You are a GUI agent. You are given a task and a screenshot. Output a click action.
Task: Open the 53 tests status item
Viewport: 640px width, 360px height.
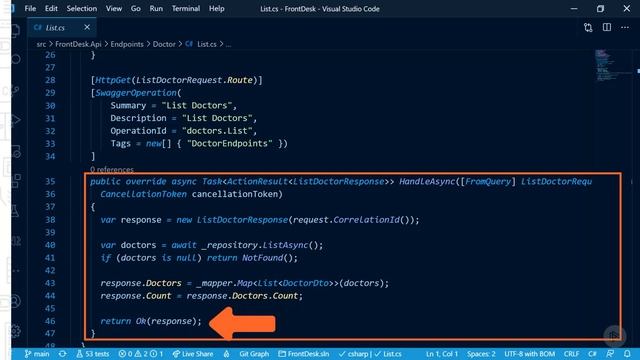(x=93, y=354)
